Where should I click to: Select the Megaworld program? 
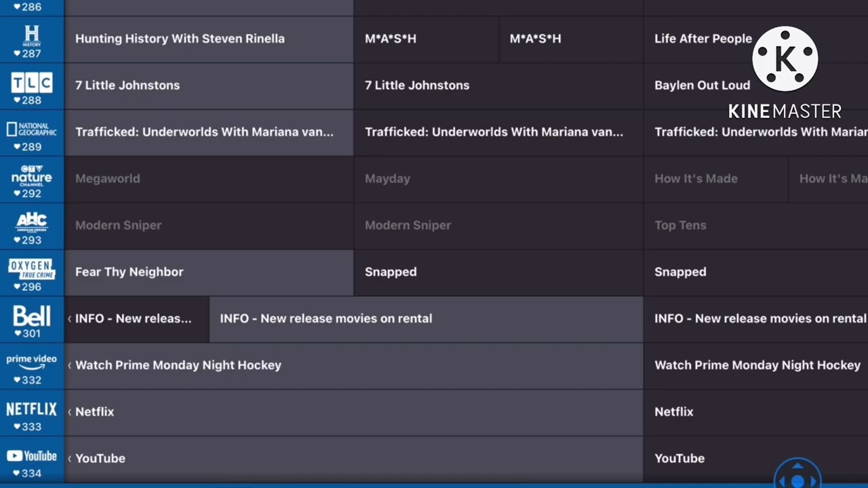point(209,179)
